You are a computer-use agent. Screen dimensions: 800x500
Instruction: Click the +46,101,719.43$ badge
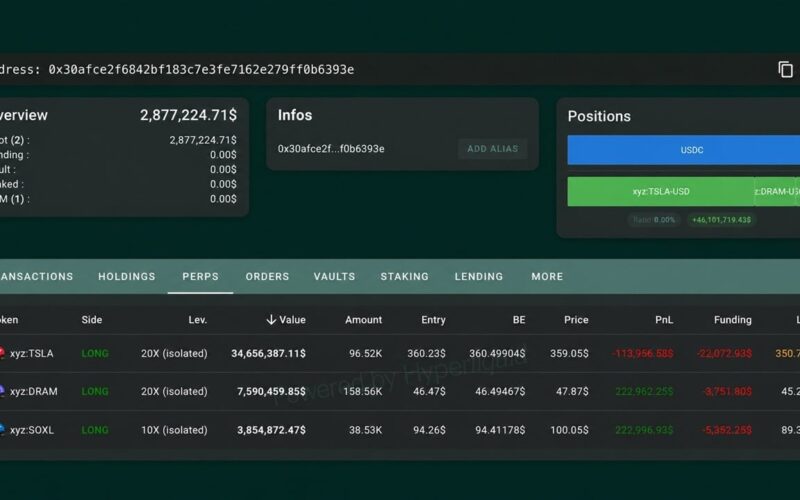click(721, 220)
